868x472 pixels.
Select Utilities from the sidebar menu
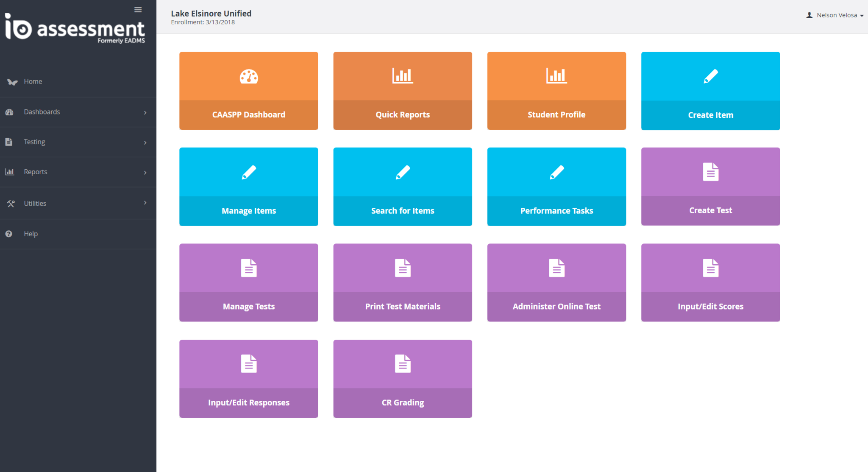pyautogui.click(x=35, y=204)
